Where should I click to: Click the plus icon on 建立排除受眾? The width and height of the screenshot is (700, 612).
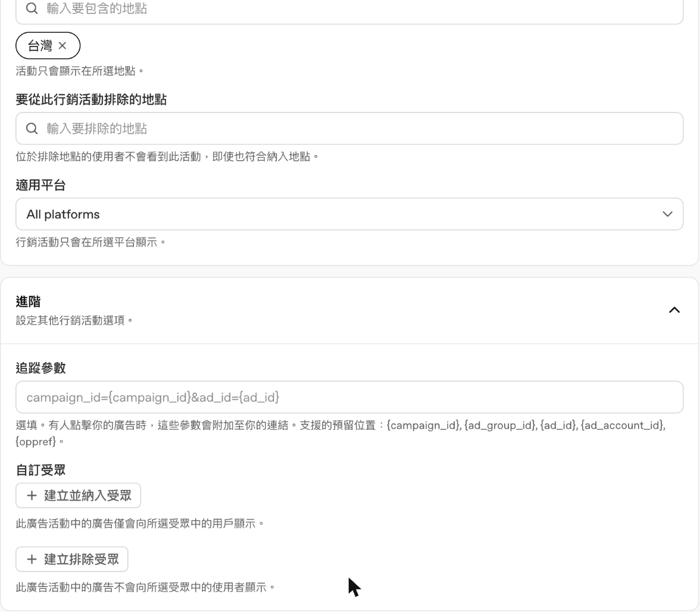(32, 560)
